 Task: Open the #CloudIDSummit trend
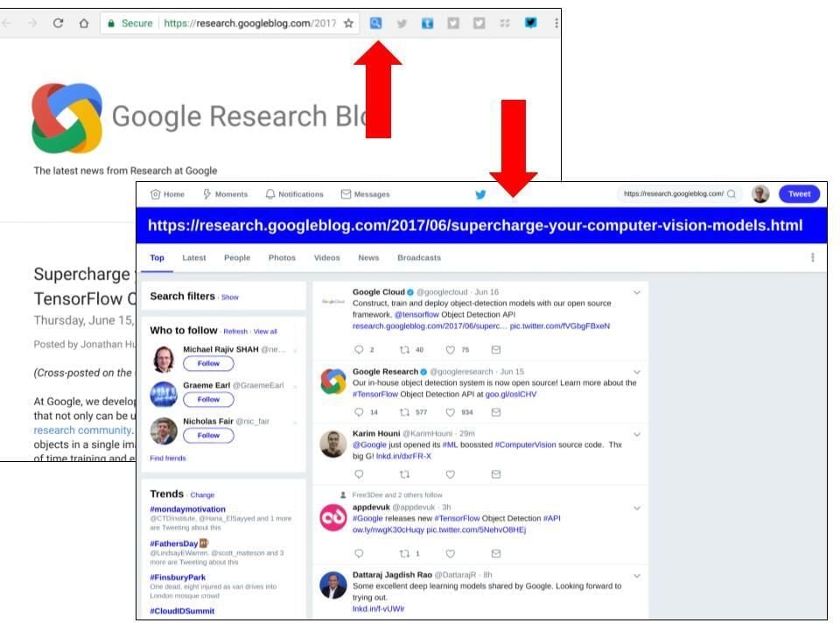(x=182, y=612)
